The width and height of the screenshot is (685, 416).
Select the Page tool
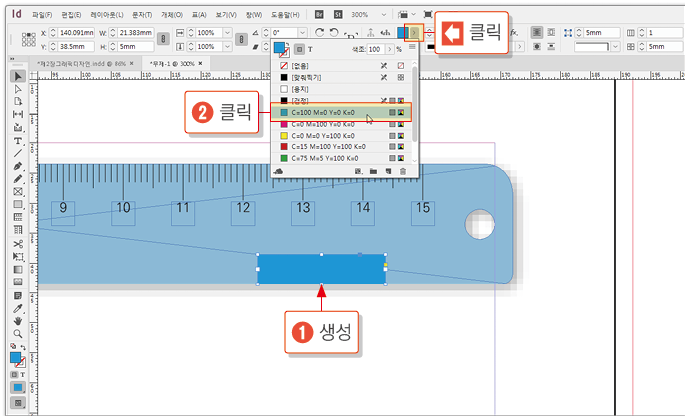(x=18, y=101)
